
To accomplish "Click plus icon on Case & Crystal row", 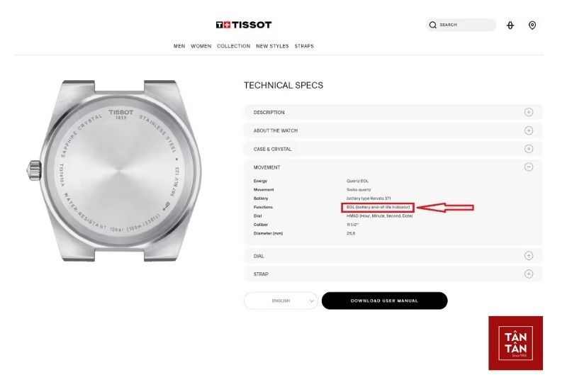I will (529, 149).
